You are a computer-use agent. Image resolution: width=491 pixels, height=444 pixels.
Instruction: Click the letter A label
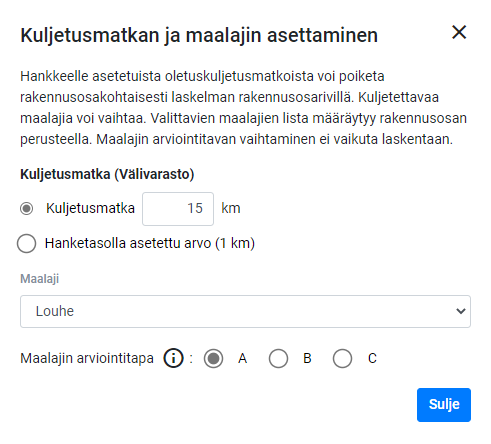242,358
